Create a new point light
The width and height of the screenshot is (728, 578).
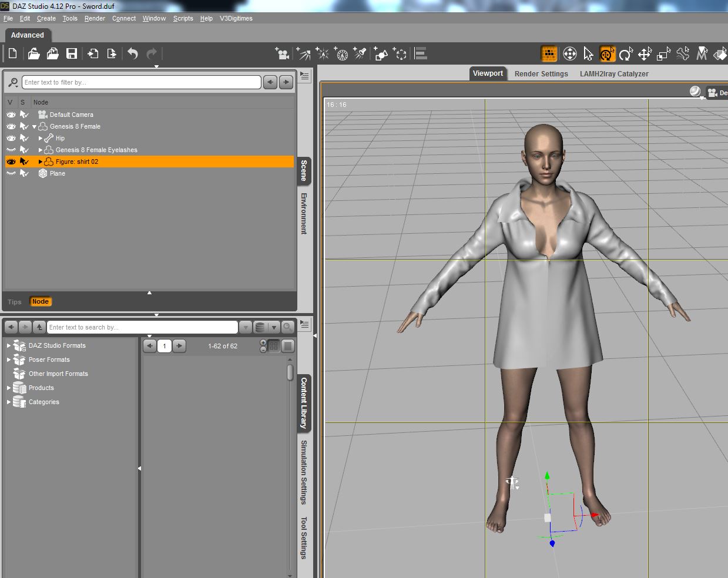tap(322, 54)
